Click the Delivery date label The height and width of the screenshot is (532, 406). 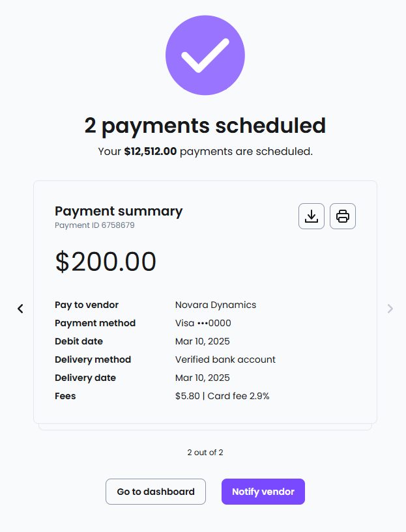coord(85,378)
